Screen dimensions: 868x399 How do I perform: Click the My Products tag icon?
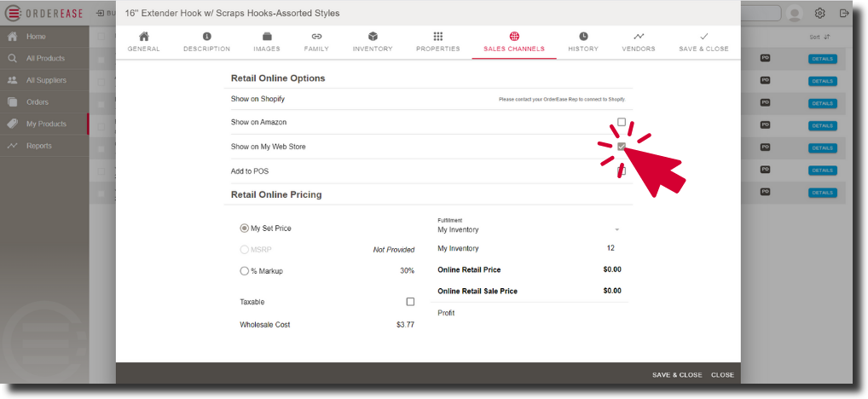click(12, 124)
